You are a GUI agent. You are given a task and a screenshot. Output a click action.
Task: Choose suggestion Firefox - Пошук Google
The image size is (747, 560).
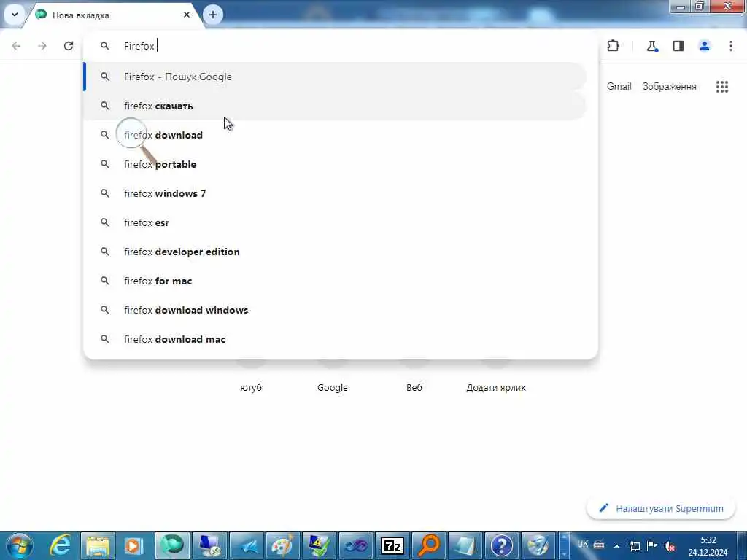pos(336,77)
